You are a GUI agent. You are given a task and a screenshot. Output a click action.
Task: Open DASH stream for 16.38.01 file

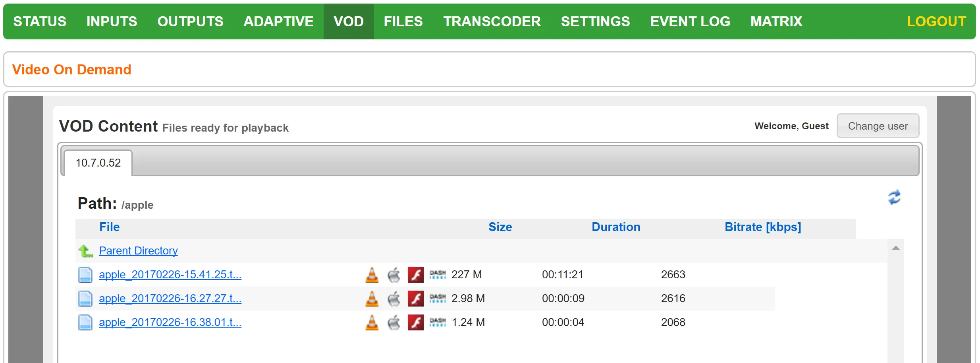(438, 322)
